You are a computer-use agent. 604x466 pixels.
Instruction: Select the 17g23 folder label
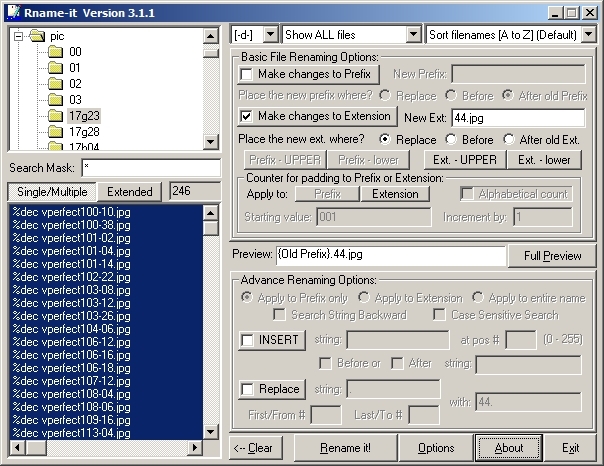(x=84, y=116)
